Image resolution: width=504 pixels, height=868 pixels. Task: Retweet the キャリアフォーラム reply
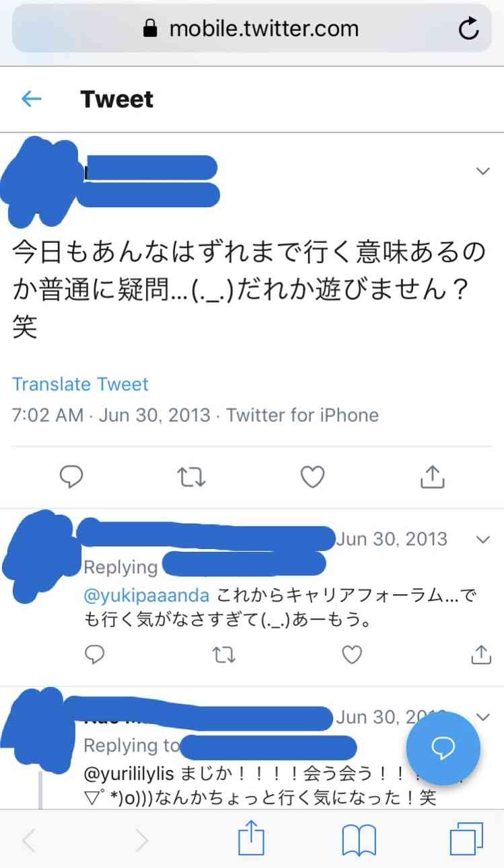pyautogui.click(x=223, y=654)
